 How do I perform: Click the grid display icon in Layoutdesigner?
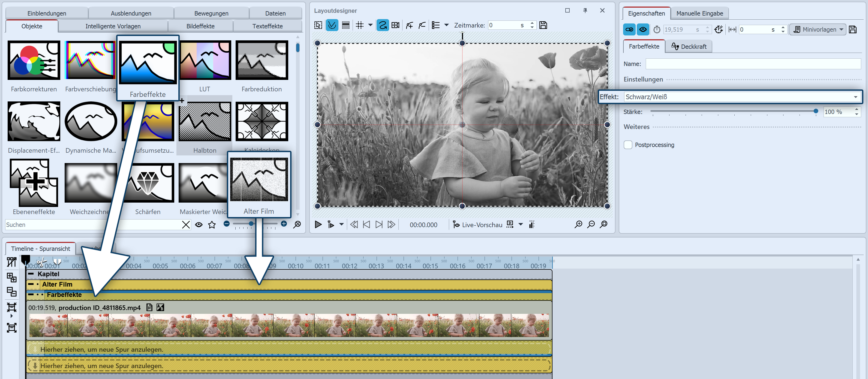coord(359,25)
